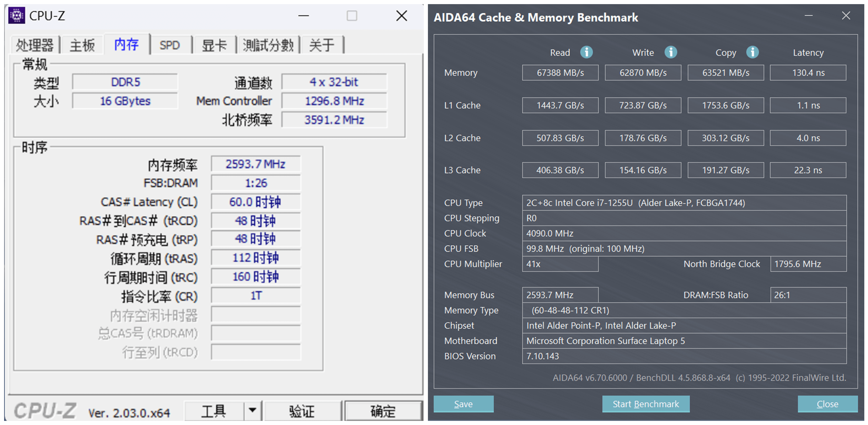Viewport: 868px width, 425px height.
Task: Click the Copy benchmark info icon
Action: (752, 52)
